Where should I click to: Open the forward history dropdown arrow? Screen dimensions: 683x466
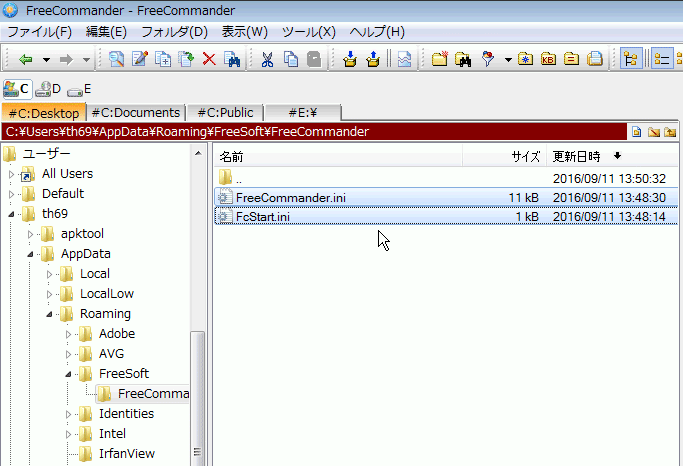86,60
